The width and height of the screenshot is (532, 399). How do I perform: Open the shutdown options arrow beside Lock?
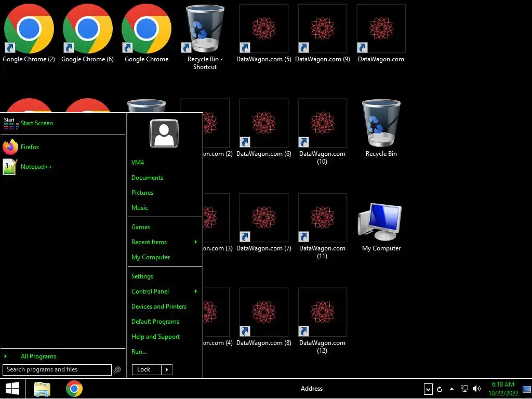pyautogui.click(x=167, y=369)
